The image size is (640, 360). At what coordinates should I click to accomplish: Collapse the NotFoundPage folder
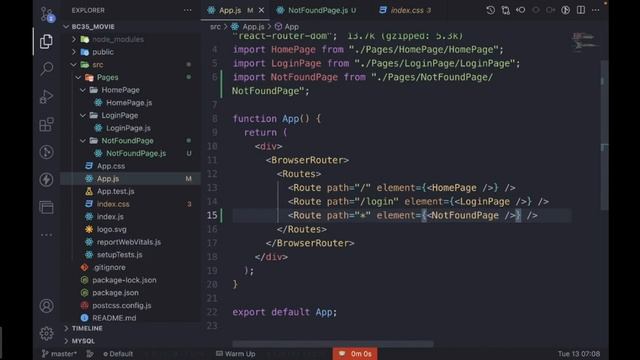pos(127,140)
